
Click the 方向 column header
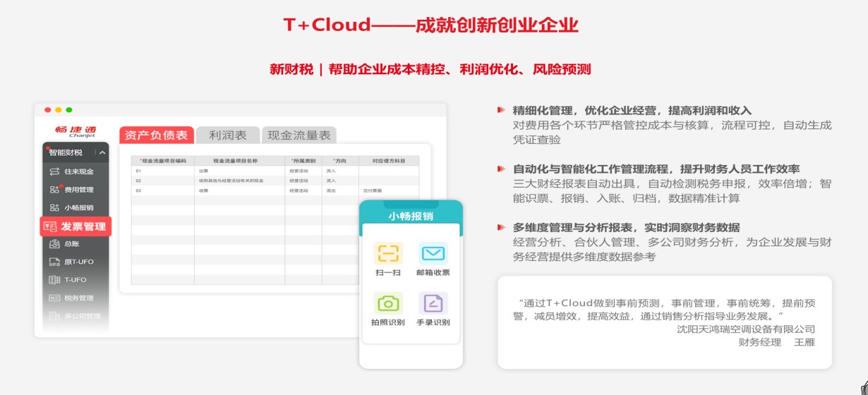coord(340,161)
